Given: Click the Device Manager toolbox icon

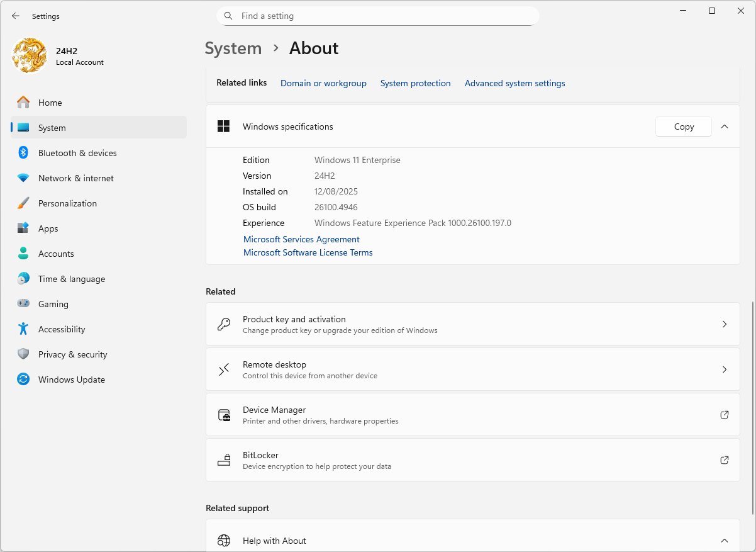Looking at the screenshot, I should 224,415.
